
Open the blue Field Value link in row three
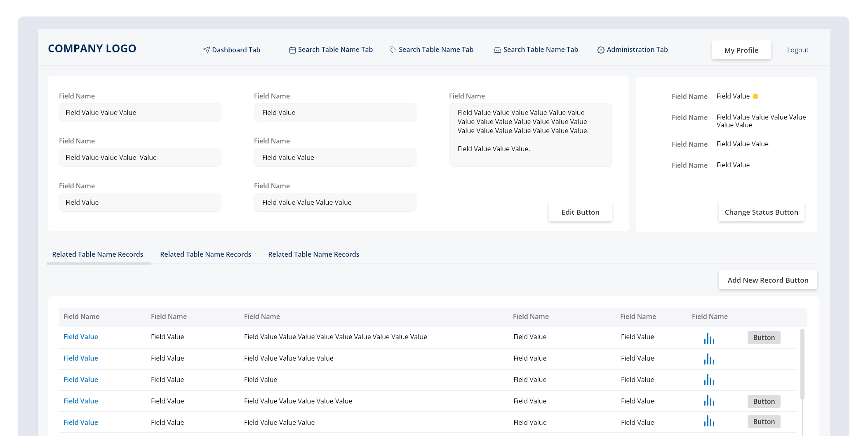(x=81, y=380)
